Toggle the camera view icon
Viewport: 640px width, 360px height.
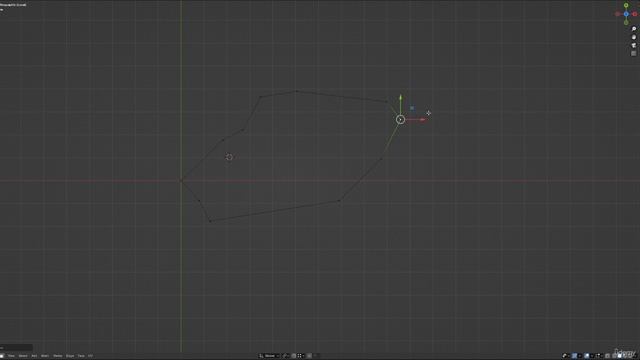pos(634,45)
